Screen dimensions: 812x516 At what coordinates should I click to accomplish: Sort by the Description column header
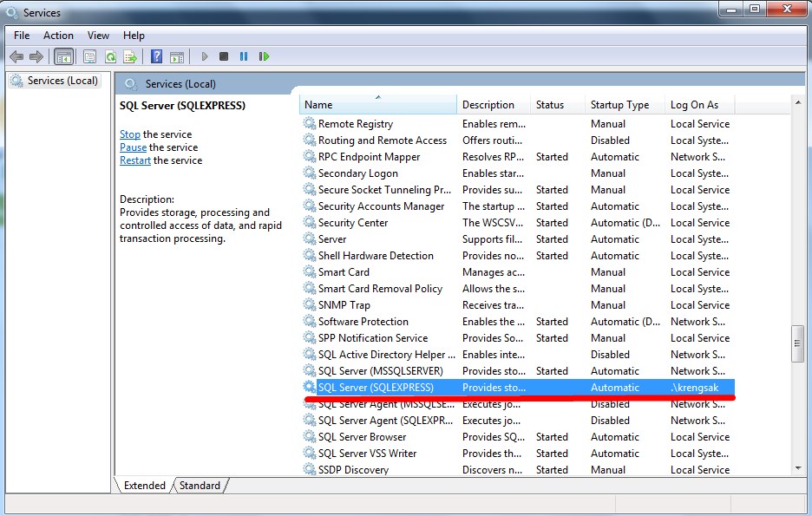tap(494, 105)
